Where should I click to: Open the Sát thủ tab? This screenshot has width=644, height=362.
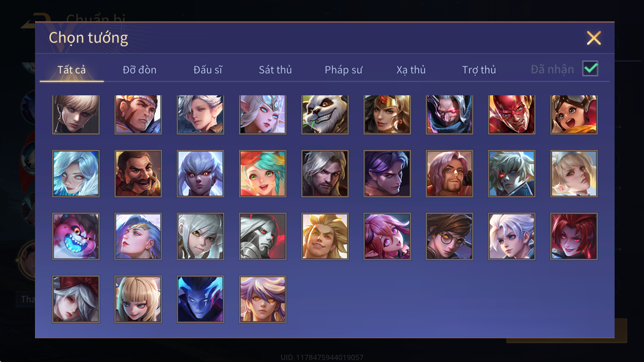tap(275, 70)
